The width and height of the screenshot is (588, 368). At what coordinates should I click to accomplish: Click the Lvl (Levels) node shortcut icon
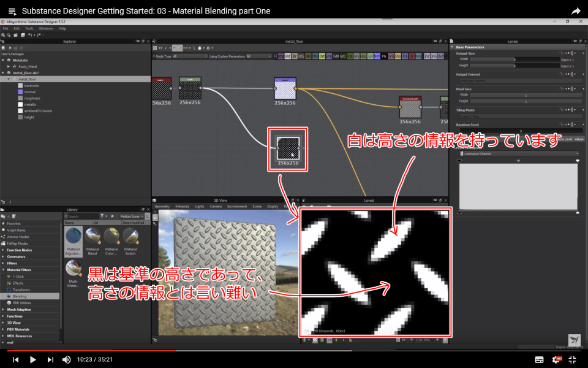370,56
